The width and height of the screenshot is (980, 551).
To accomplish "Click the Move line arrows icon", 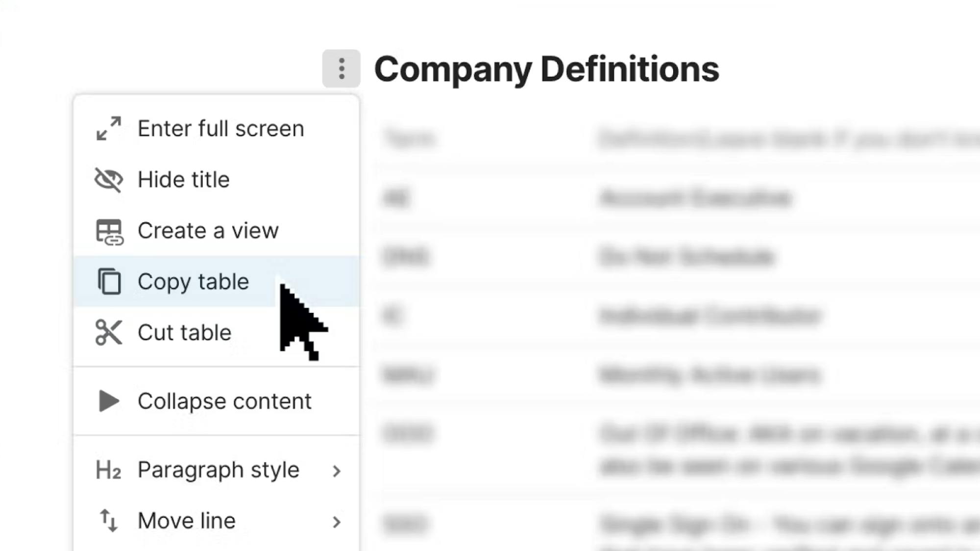I will point(108,521).
